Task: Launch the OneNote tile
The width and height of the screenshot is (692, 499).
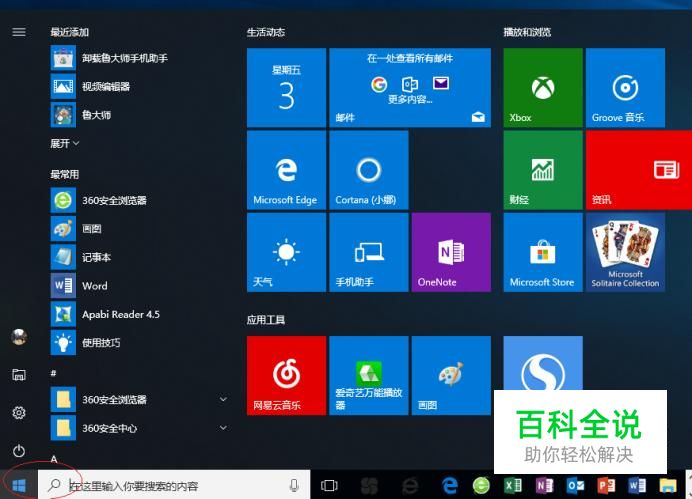Action: click(451, 252)
